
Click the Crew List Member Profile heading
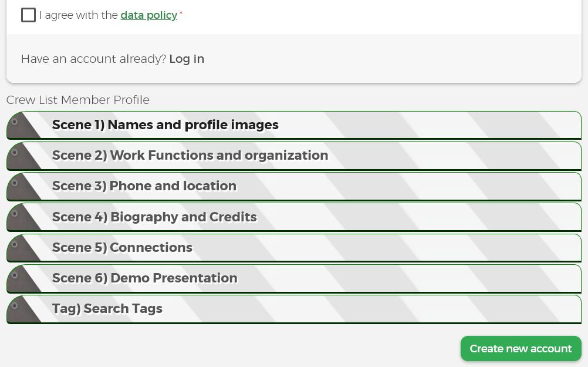pos(77,100)
